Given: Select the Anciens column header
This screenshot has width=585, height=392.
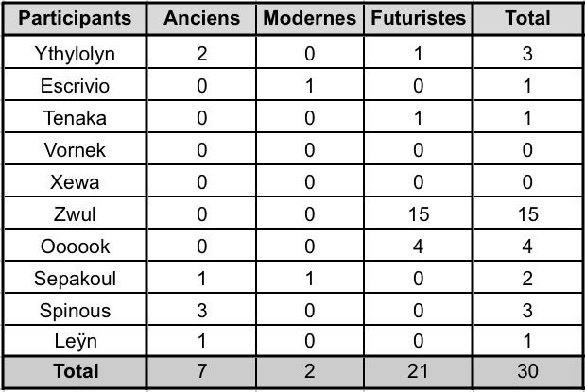Looking at the screenshot, I should coord(202,18).
